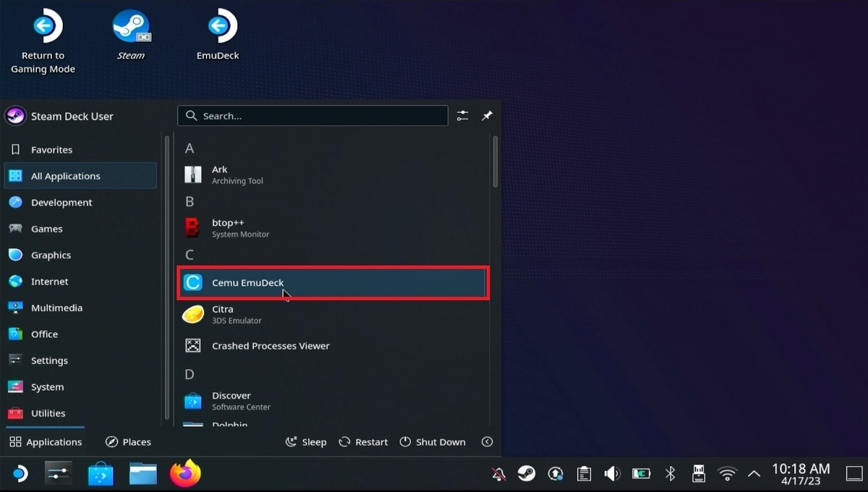Open System Settings from the taskbar
The image size is (868, 492).
coord(58,474)
